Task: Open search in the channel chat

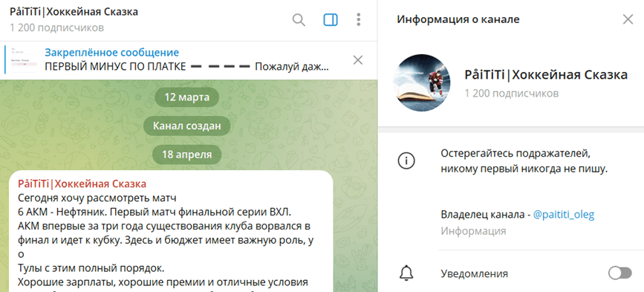Action: (299, 20)
